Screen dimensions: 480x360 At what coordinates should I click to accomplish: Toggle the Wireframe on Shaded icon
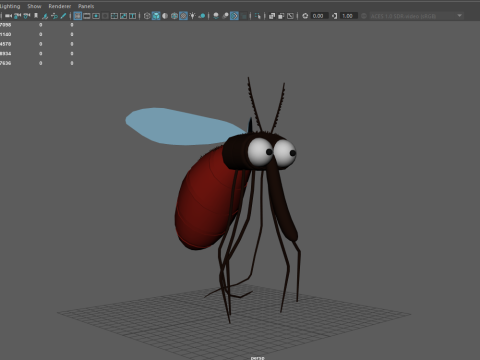(x=174, y=16)
